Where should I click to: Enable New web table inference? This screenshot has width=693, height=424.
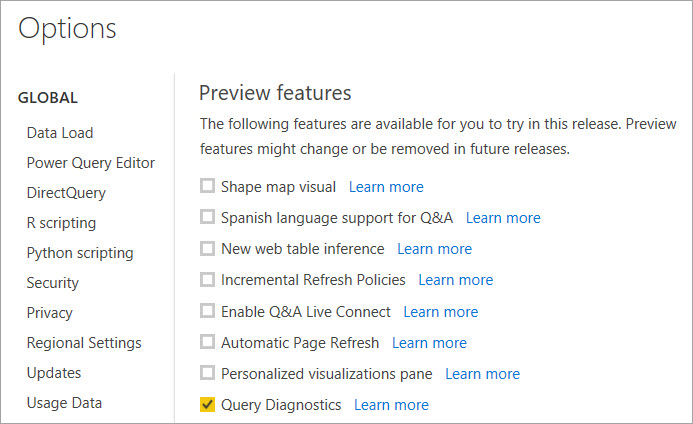[x=207, y=249]
